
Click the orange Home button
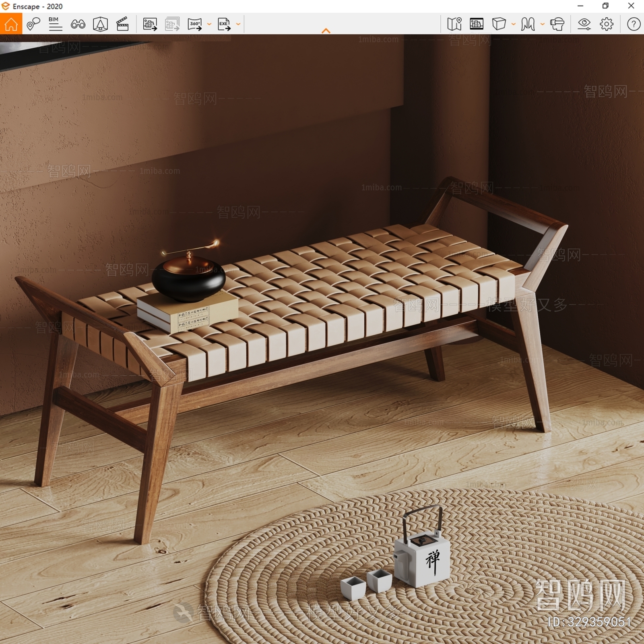click(11, 24)
